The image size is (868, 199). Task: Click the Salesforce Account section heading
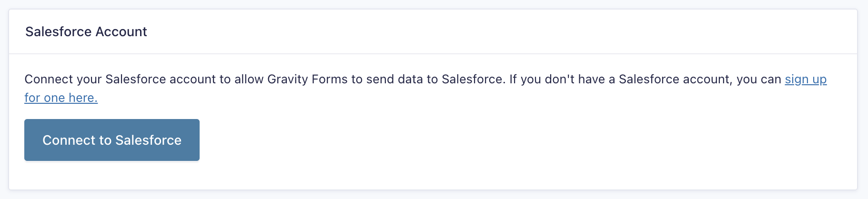(86, 31)
